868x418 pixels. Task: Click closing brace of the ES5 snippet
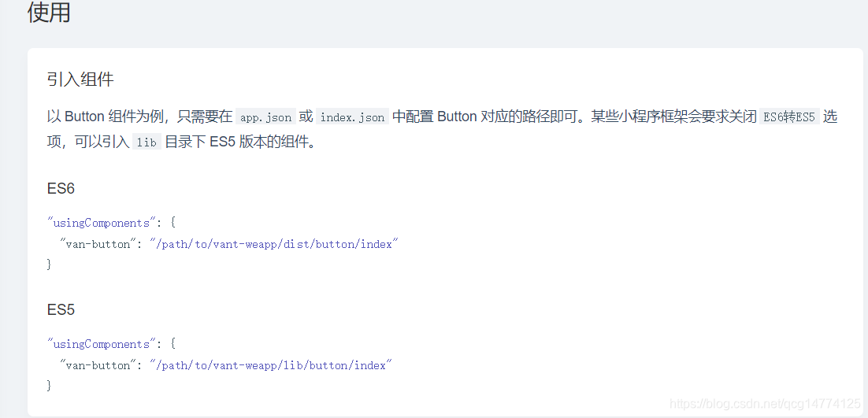pos(50,386)
